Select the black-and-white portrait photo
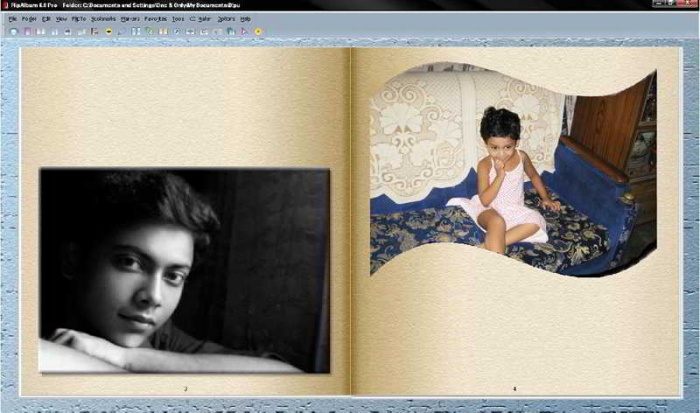Viewport: 700px width, 413px height. pos(184,270)
